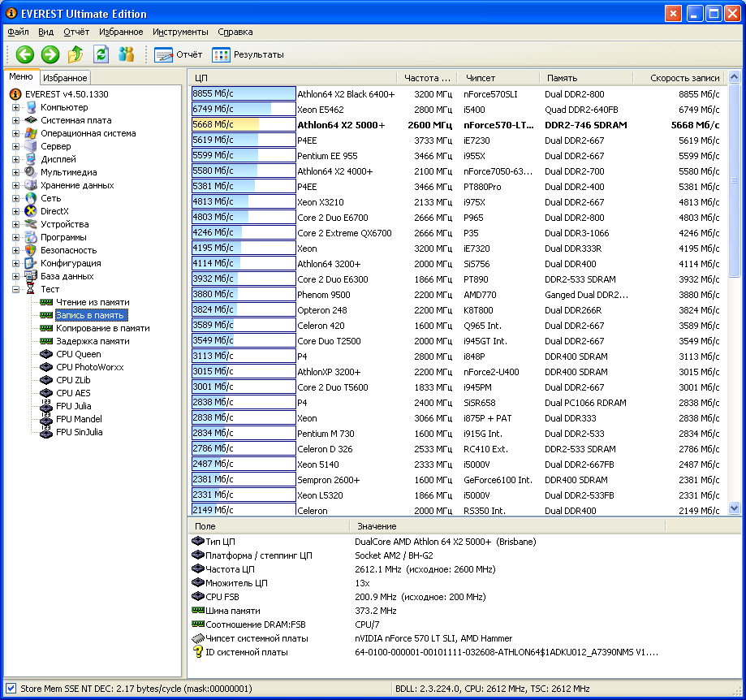Open the Результаты results toolbar button
This screenshot has height=700, width=746.
[248, 54]
